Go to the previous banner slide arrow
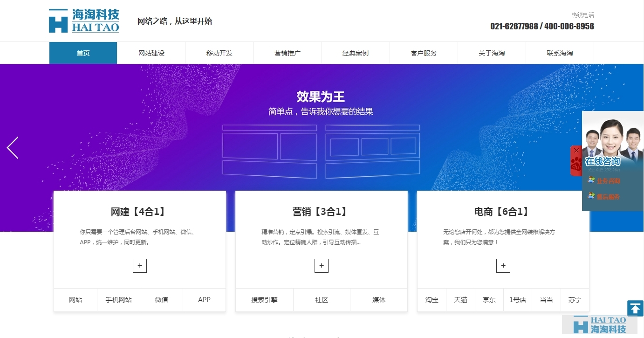 pos(13,148)
